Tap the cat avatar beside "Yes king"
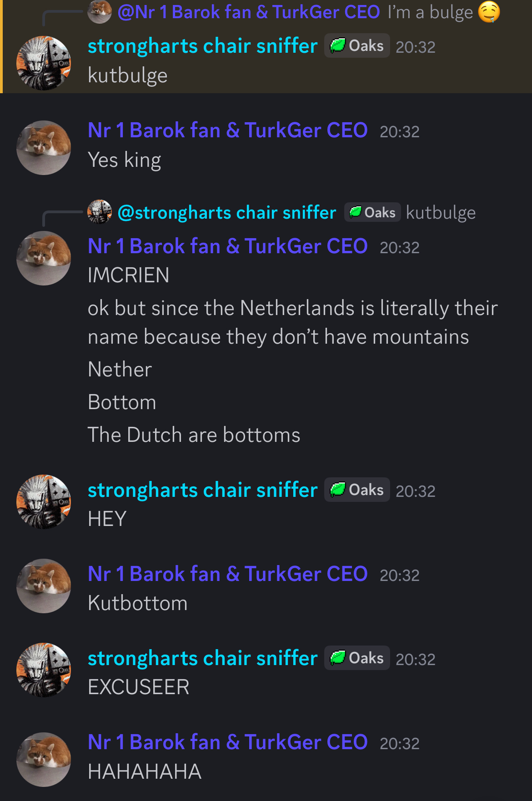The width and height of the screenshot is (532, 801). (x=44, y=148)
